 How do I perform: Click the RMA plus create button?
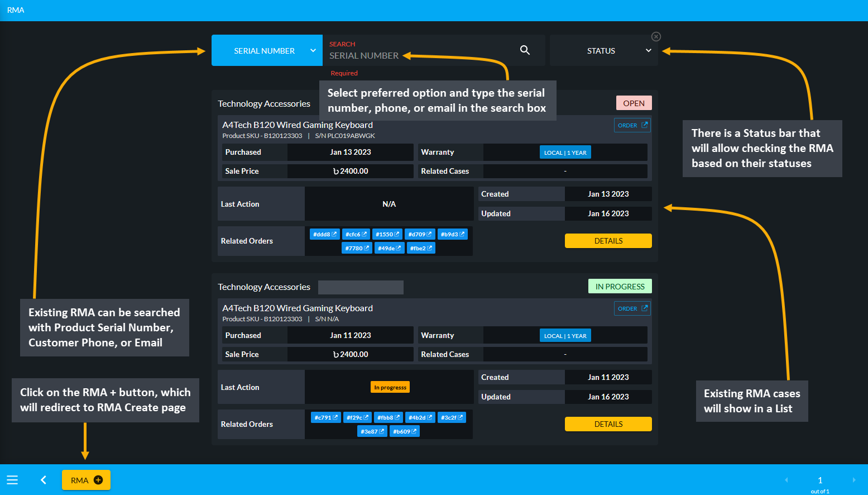pyautogui.click(x=86, y=480)
